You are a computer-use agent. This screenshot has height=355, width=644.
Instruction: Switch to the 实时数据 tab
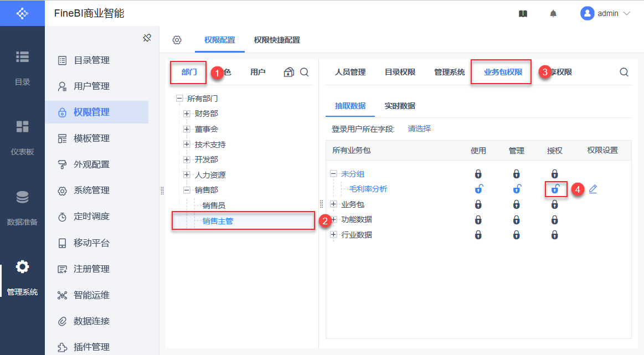coord(400,106)
